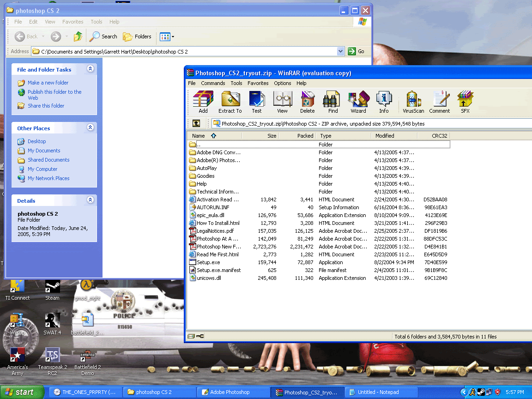Open the Back button history dropdown
This screenshot has height=399, width=532.
(43, 36)
